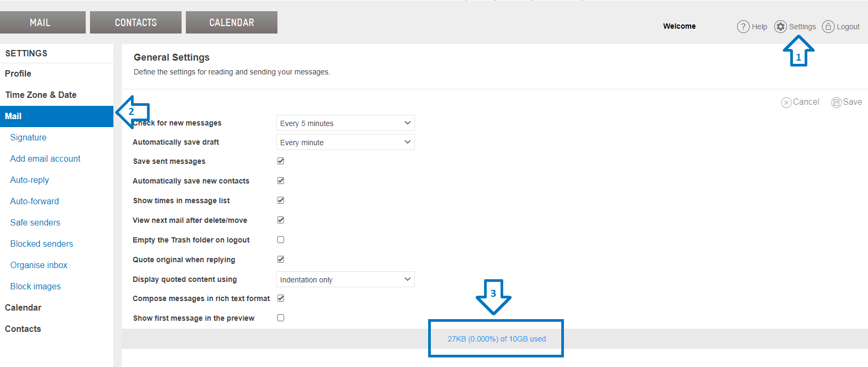The height and width of the screenshot is (367, 868).
Task: Click the Save disk icon
Action: coord(836,103)
